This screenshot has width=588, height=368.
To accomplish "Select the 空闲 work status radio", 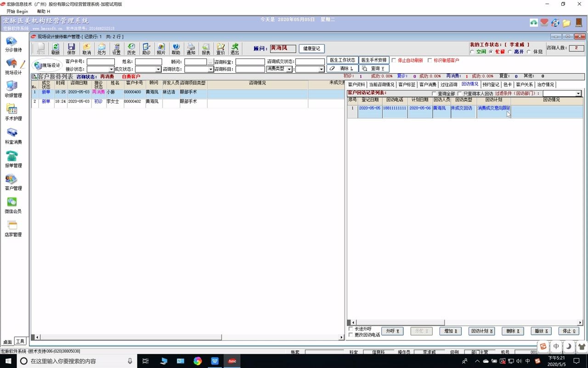I will click(471, 52).
